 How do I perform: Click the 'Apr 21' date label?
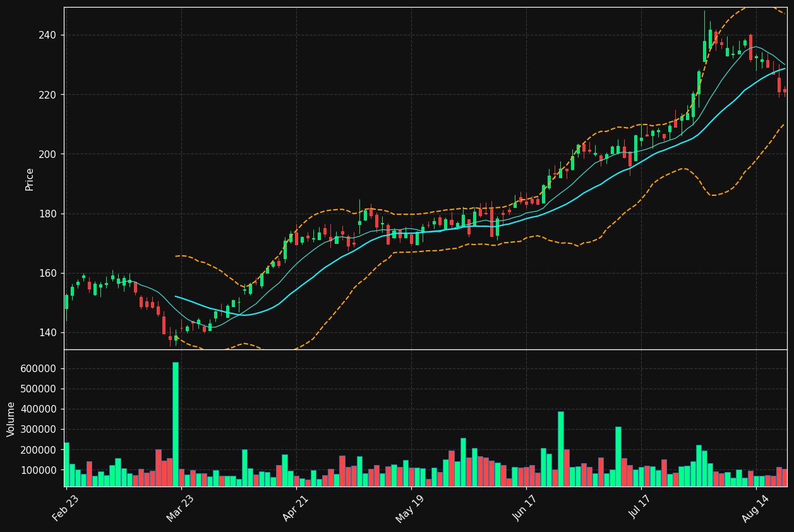tap(296, 508)
